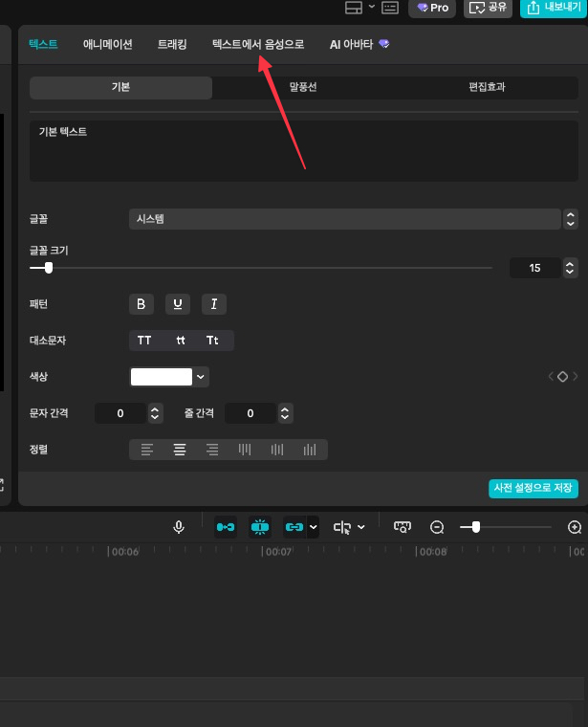Select title case Tt option
The height and width of the screenshot is (727, 588).
[x=212, y=341]
